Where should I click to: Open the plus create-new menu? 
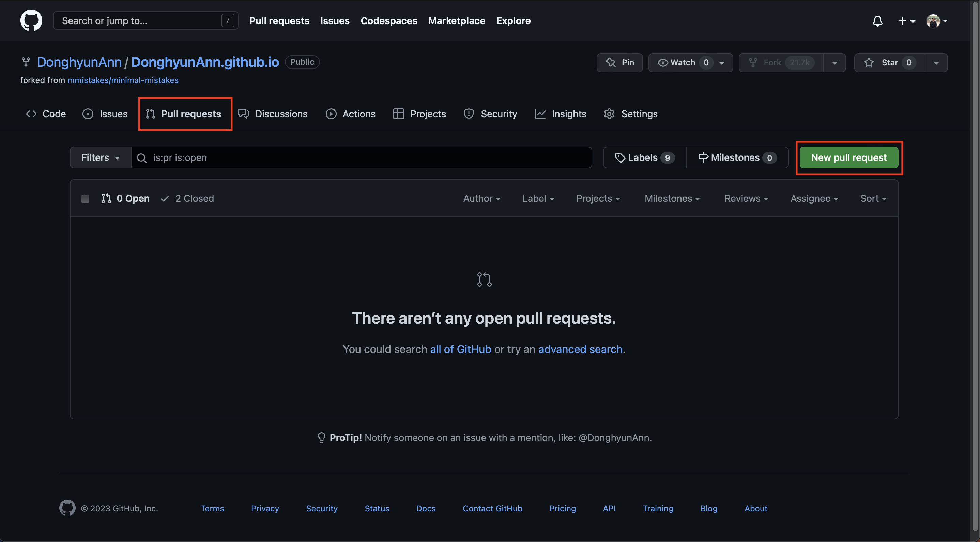tap(906, 21)
